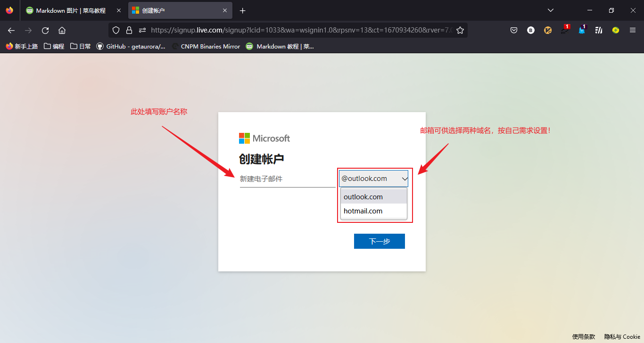Open the tracking protection shield icon
Viewport: 644px width, 343px height.
pos(116,30)
